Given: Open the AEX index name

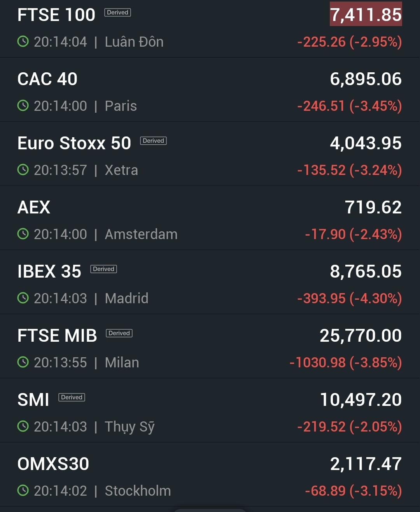Looking at the screenshot, I should click(x=34, y=207).
